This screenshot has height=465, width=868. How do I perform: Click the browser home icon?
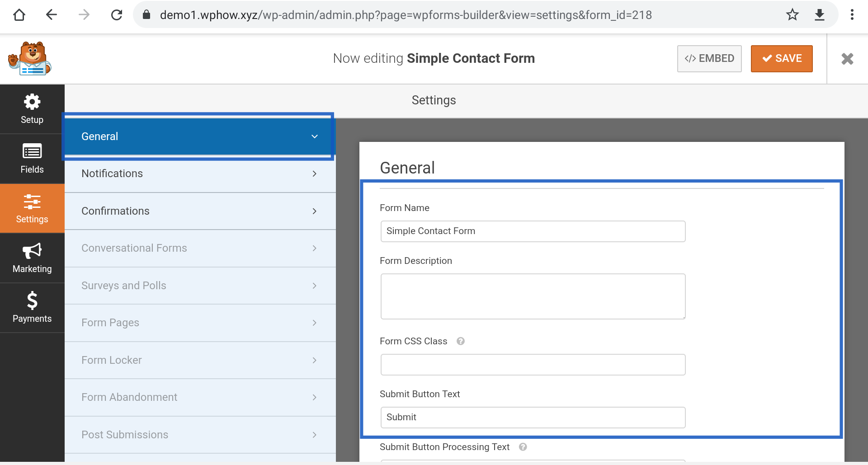pyautogui.click(x=19, y=15)
